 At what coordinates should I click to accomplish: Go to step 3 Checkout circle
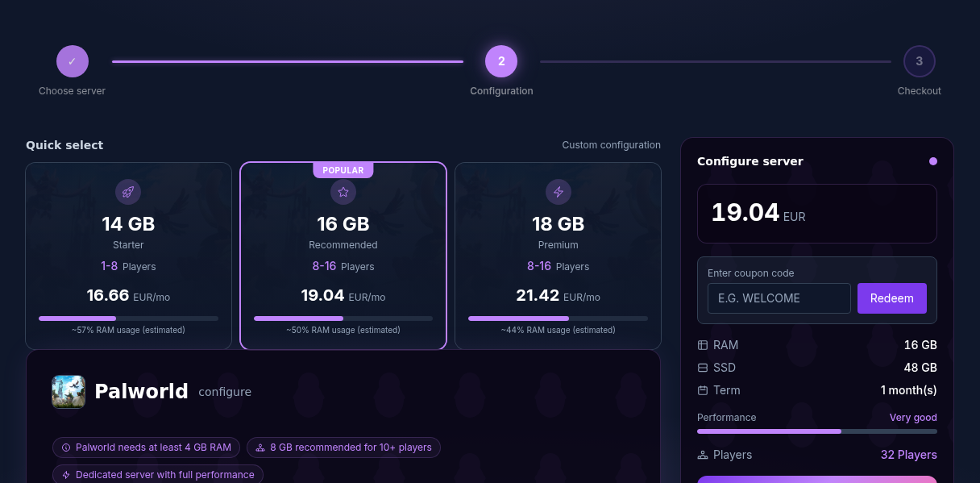(x=920, y=61)
